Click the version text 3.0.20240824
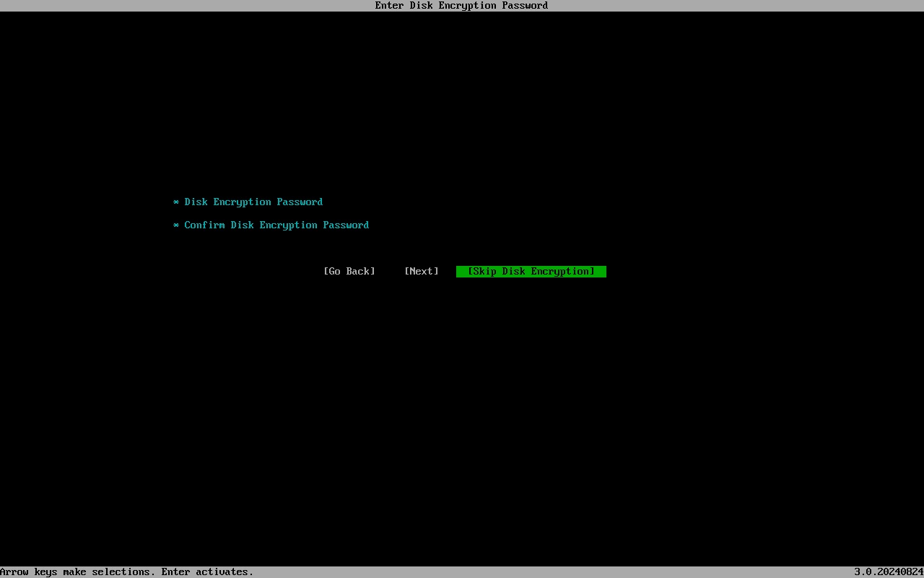The image size is (924, 578). click(889, 572)
